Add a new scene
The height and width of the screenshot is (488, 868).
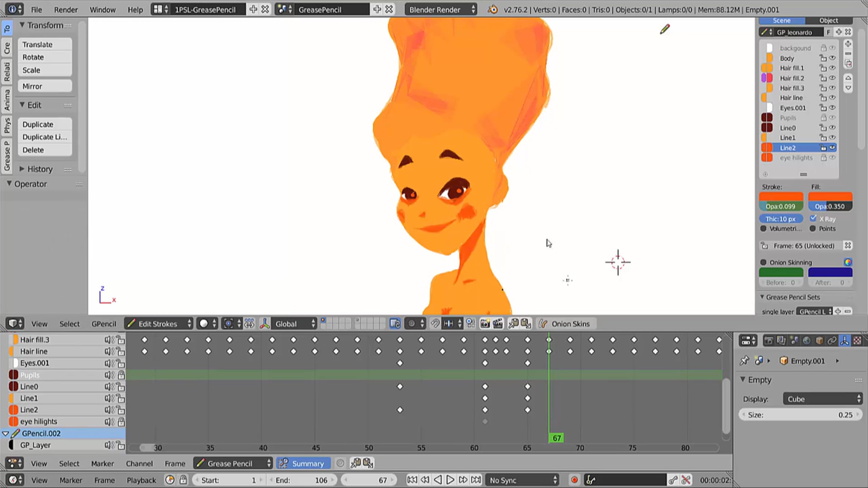pos(377,9)
